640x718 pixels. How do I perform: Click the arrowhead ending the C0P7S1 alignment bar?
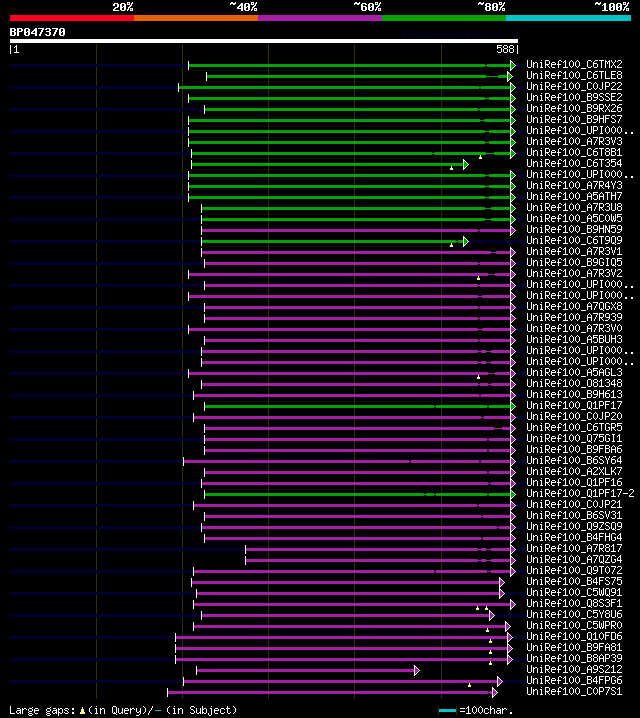(494, 692)
